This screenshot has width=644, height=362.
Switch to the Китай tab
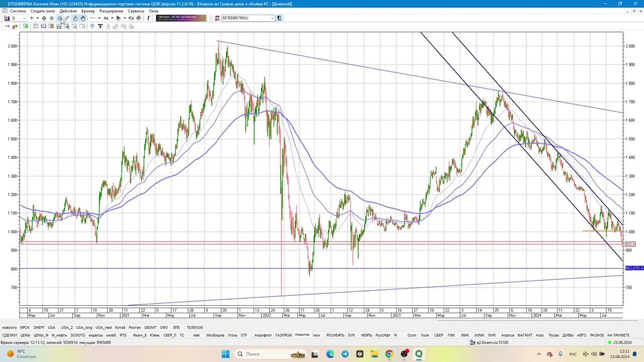[120, 328]
